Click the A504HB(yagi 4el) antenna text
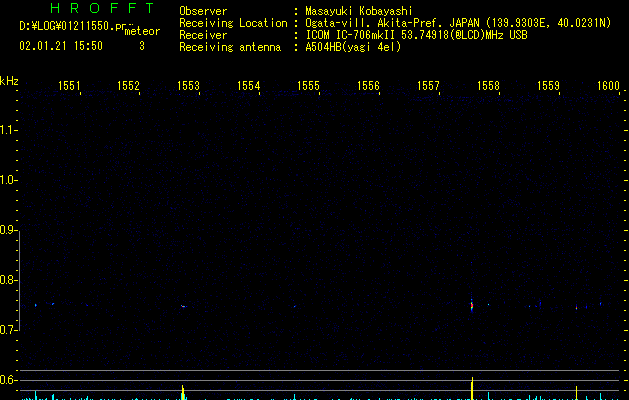Screen dimensions: 629x400 click(x=353, y=47)
